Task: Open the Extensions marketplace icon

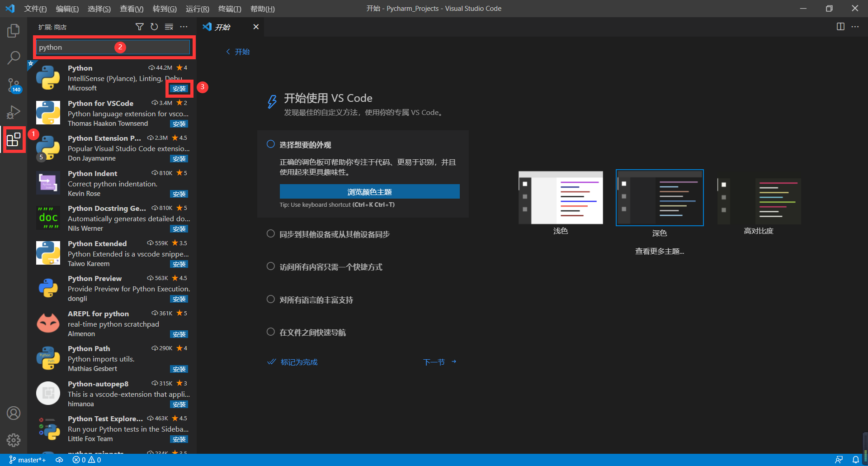Action: [x=14, y=139]
